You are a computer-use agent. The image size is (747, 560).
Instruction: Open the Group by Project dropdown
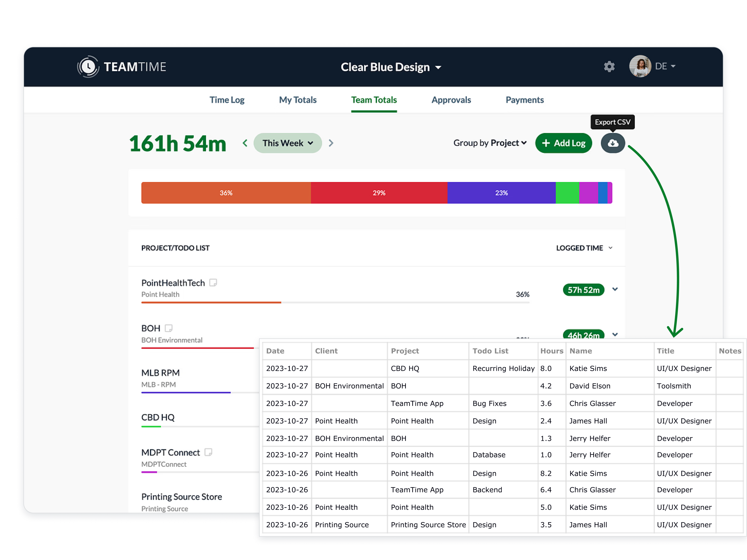tap(490, 143)
